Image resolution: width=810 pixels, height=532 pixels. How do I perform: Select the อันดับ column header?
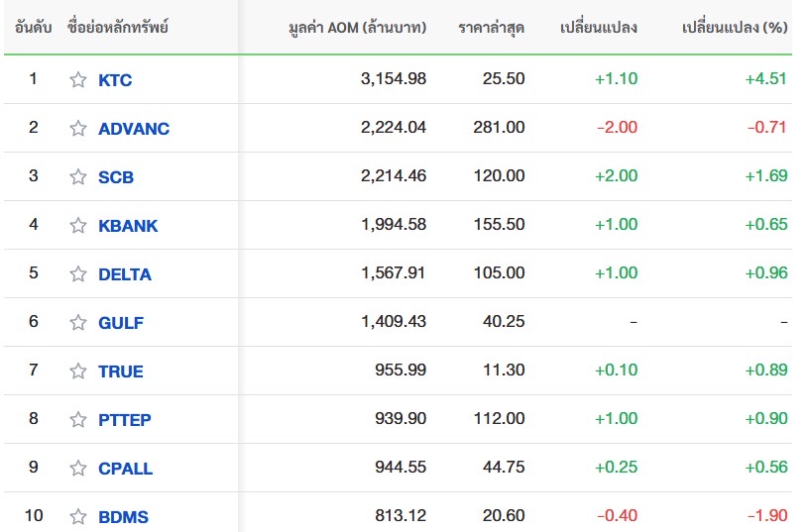(33, 27)
